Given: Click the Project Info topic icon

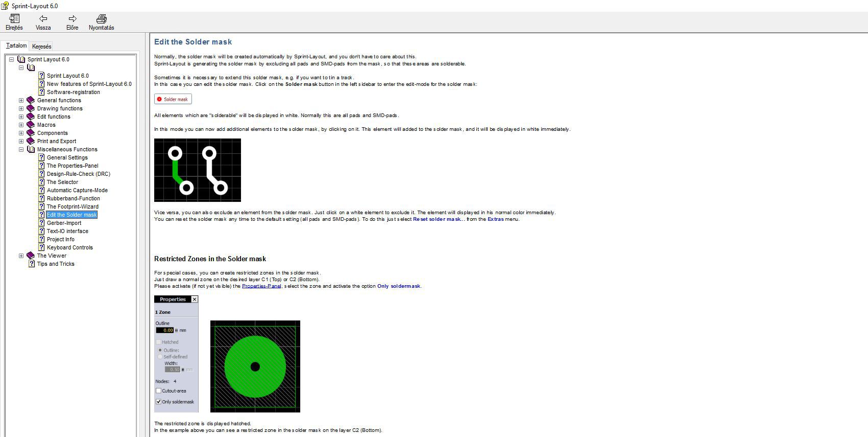Looking at the screenshot, I should 41,239.
